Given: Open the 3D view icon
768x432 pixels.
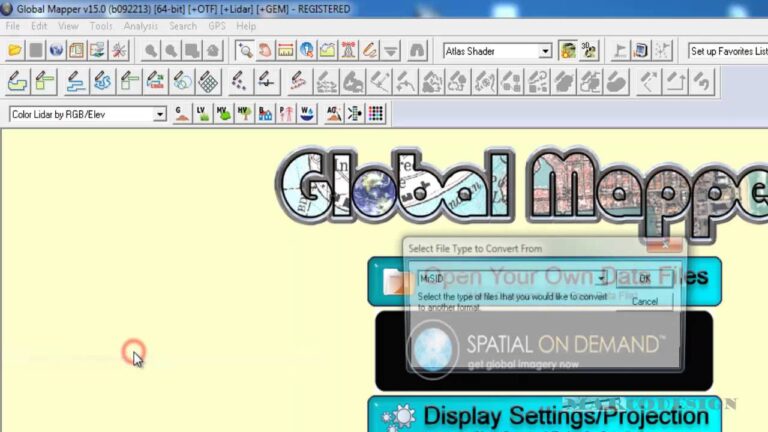Looking at the screenshot, I should (x=589, y=50).
